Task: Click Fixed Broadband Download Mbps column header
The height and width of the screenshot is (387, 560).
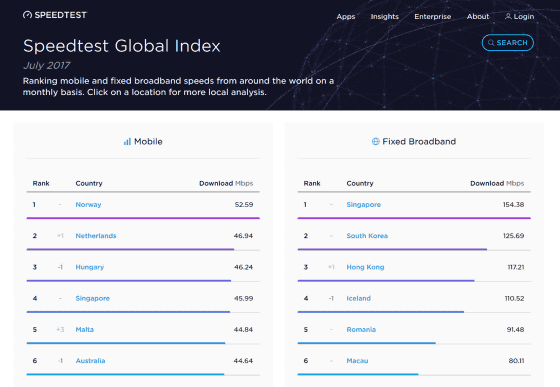Action: 497,183
